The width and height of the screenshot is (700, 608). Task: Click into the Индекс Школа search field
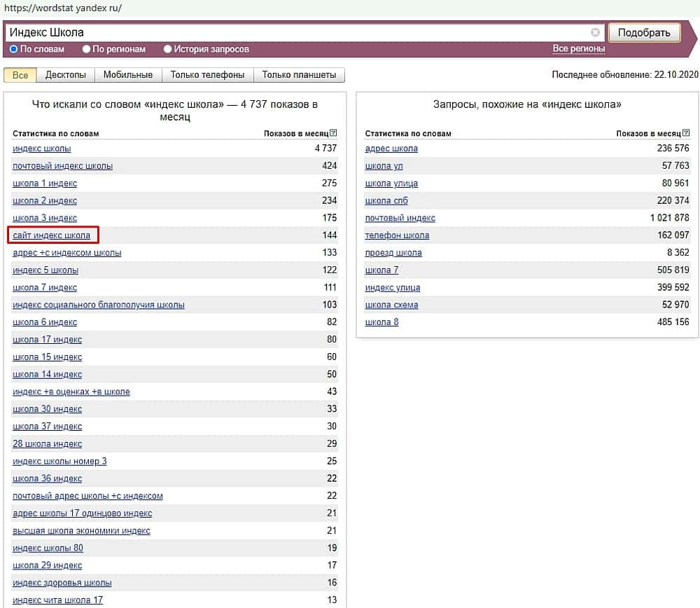click(x=294, y=32)
